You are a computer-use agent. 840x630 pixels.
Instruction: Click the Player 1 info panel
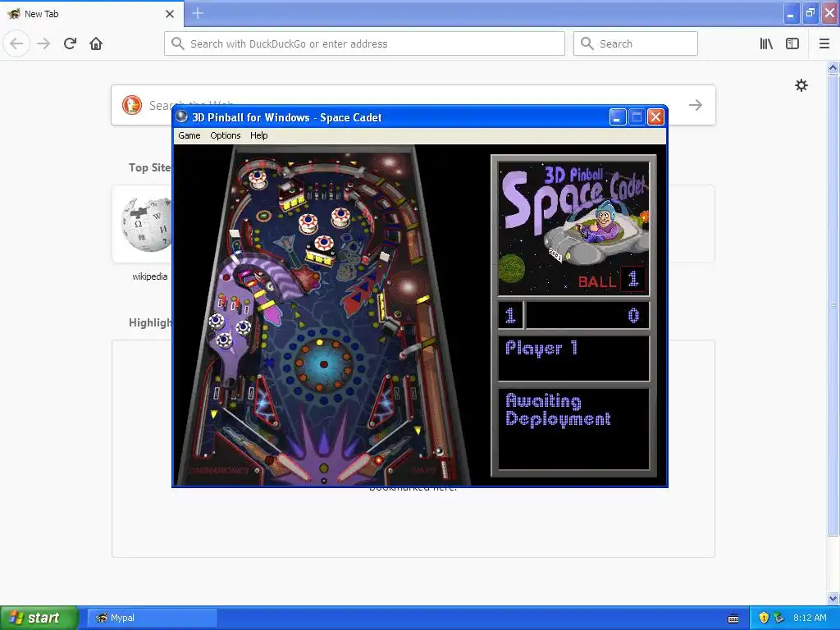point(573,358)
